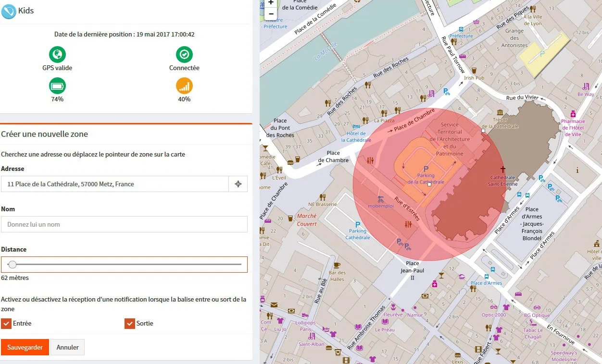The width and height of the screenshot is (602, 364).
Task: Cancel zone creation with Annuler
Action: pyautogui.click(x=67, y=347)
